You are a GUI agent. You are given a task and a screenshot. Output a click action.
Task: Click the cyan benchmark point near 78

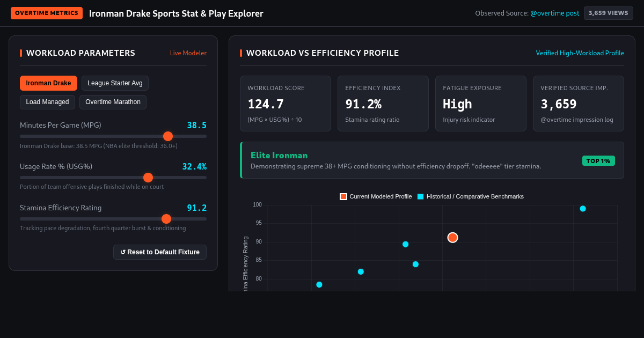[x=319, y=284]
